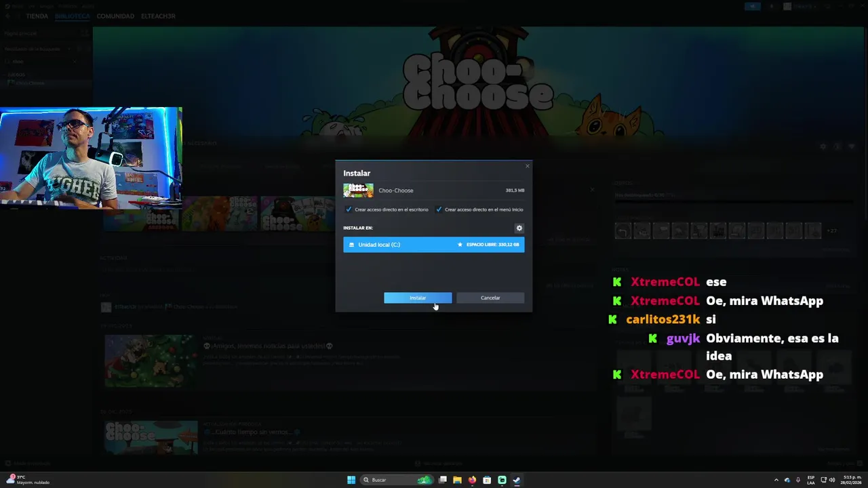Open File Explorer from taskbar

(x=457, y=480)
